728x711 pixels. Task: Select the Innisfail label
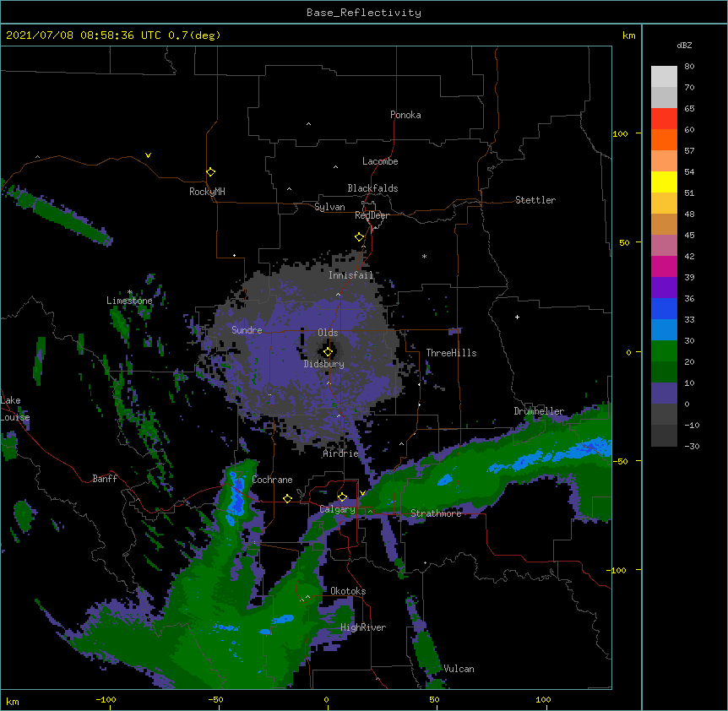click(351, 275)
